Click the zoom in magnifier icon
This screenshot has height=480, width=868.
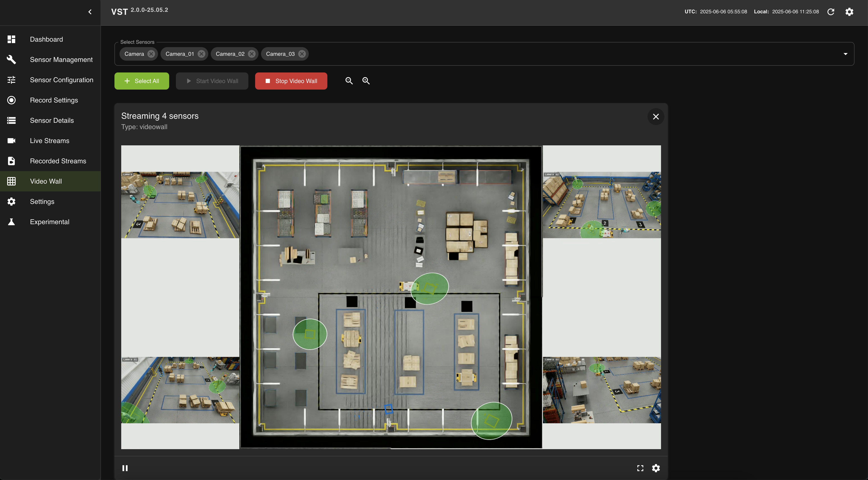tap(366, 81)
